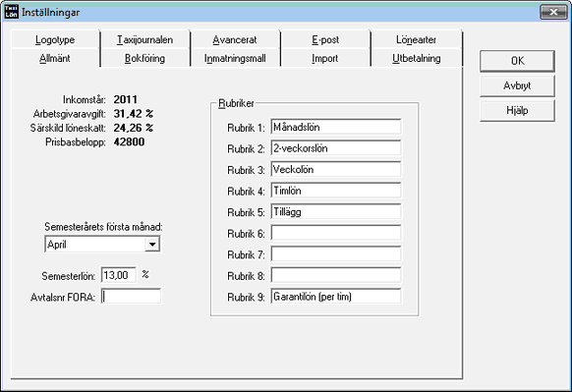Screen dimensions: 572x392
Task: Click the Särskild löneskatt value 24,26 %
Action: 133,128
